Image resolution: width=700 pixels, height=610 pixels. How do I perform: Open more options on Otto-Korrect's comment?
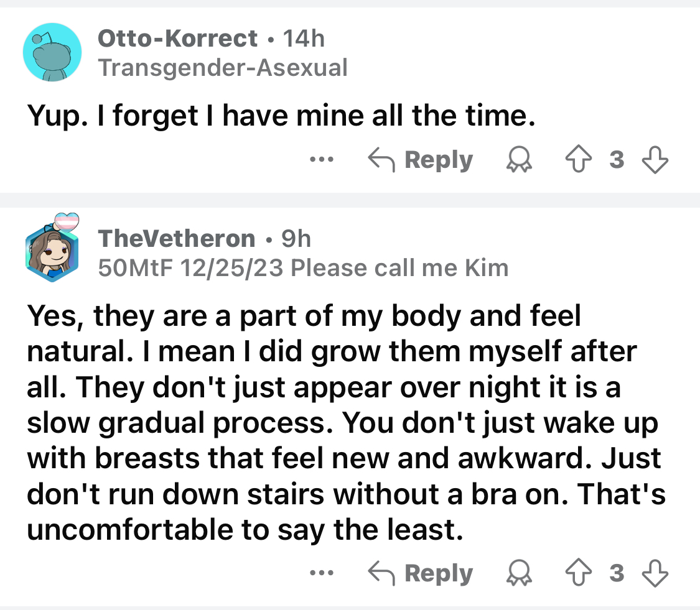tap(323, 160)
